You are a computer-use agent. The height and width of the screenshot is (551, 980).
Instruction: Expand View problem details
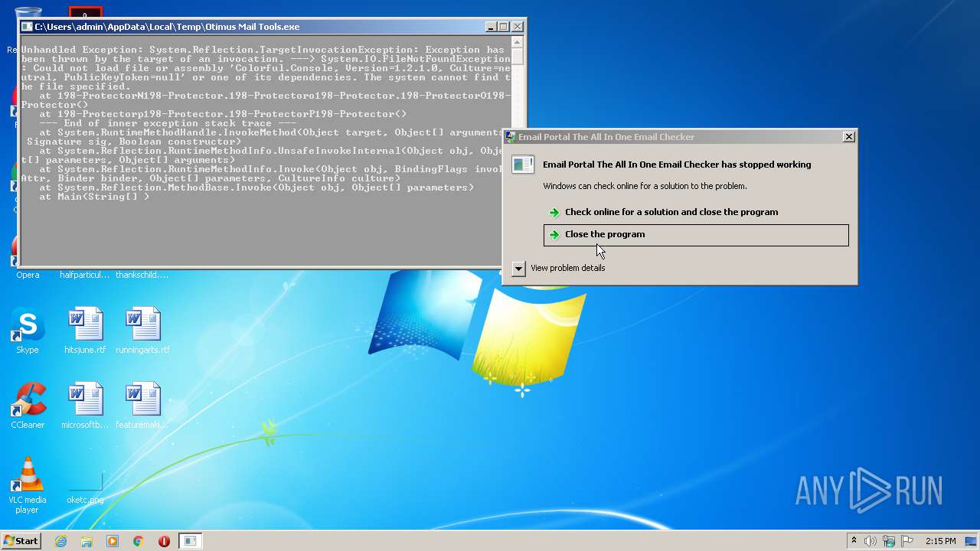(x=518, y=269)
